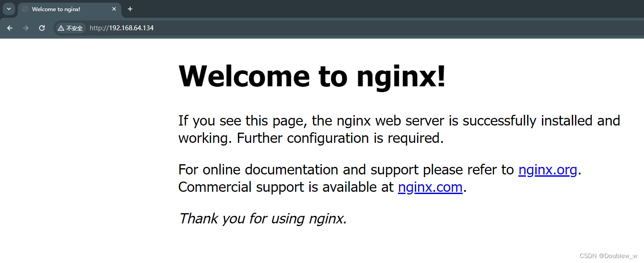Open the tab search chevron menu

pyautogui.click(x=8, y=9)
